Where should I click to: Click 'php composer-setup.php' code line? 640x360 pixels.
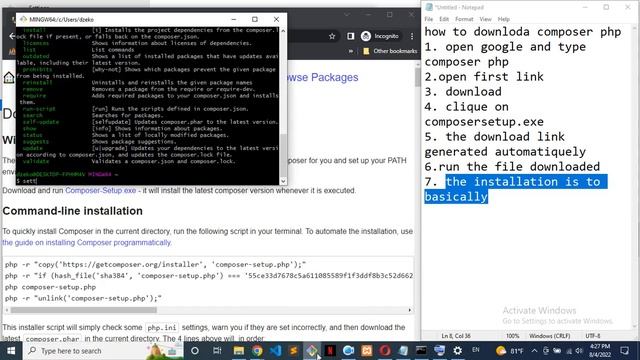51,287
